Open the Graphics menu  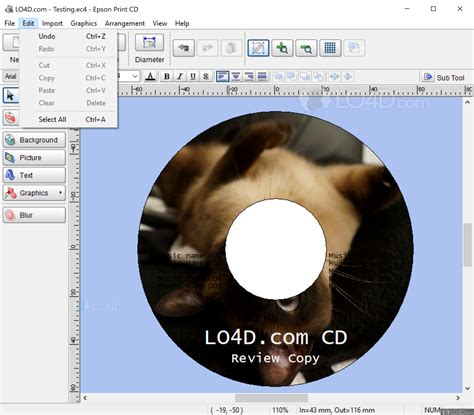[84, 23]
